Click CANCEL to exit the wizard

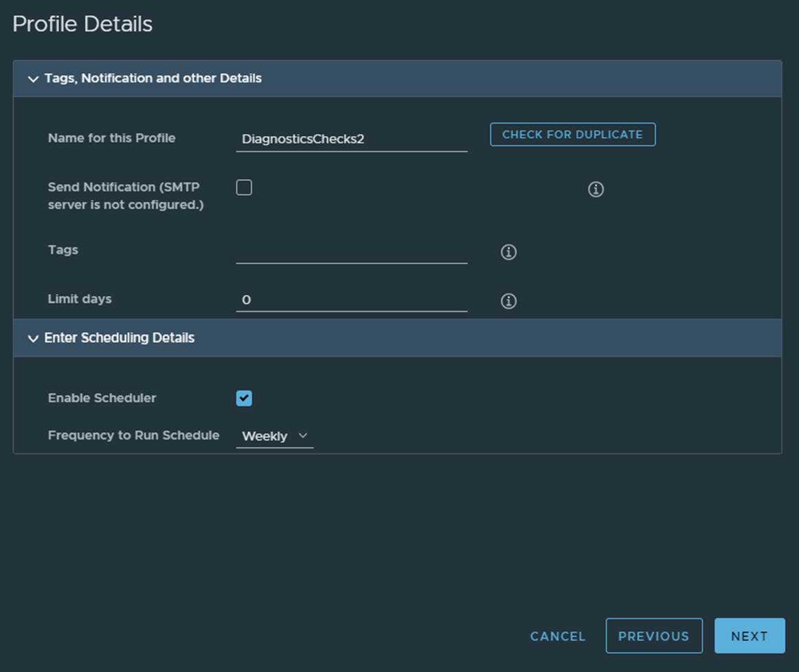(x=558, y=636)
